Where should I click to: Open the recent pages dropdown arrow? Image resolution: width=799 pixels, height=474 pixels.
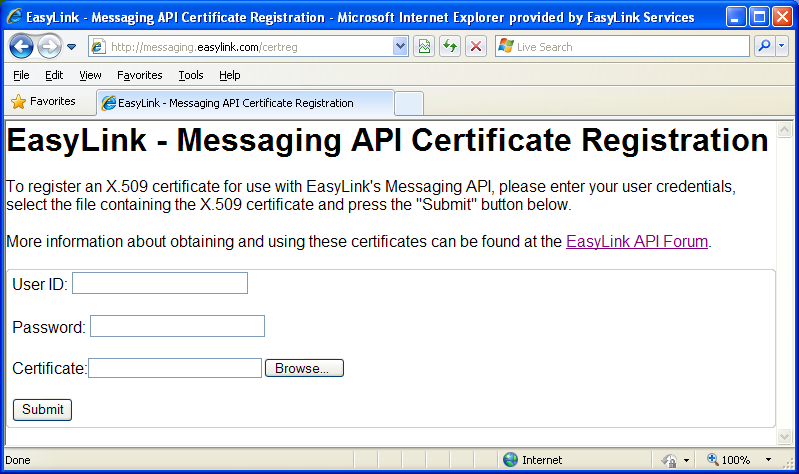click(x=71, y=47)
